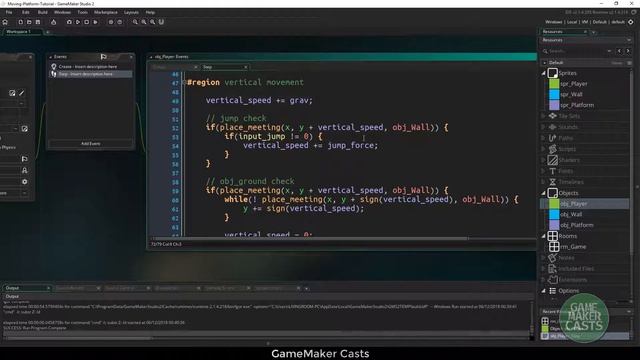
Task: Click the Clean project toolbar icon
Action: [x=96, y=22]
